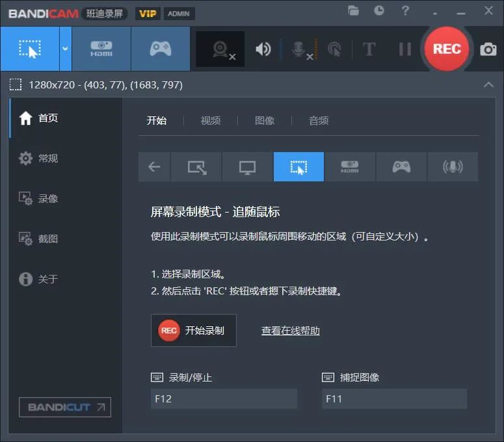504x442 pixels.
Task: Select the HDMI device mode icon in mode row
Action: coord(350,166)
